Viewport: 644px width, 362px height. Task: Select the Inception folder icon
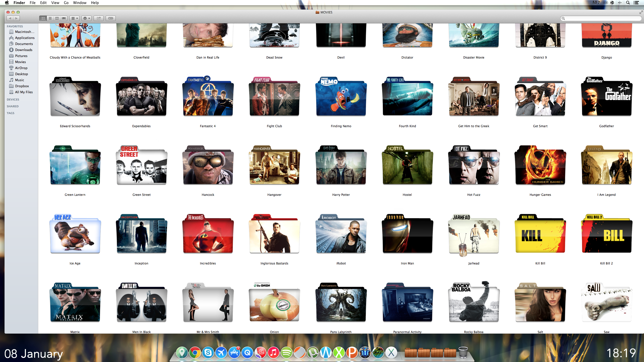pos(141,234)
